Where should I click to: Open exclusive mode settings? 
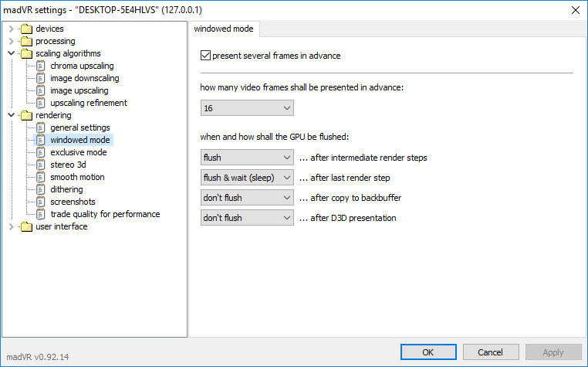[x=79, y=152]
